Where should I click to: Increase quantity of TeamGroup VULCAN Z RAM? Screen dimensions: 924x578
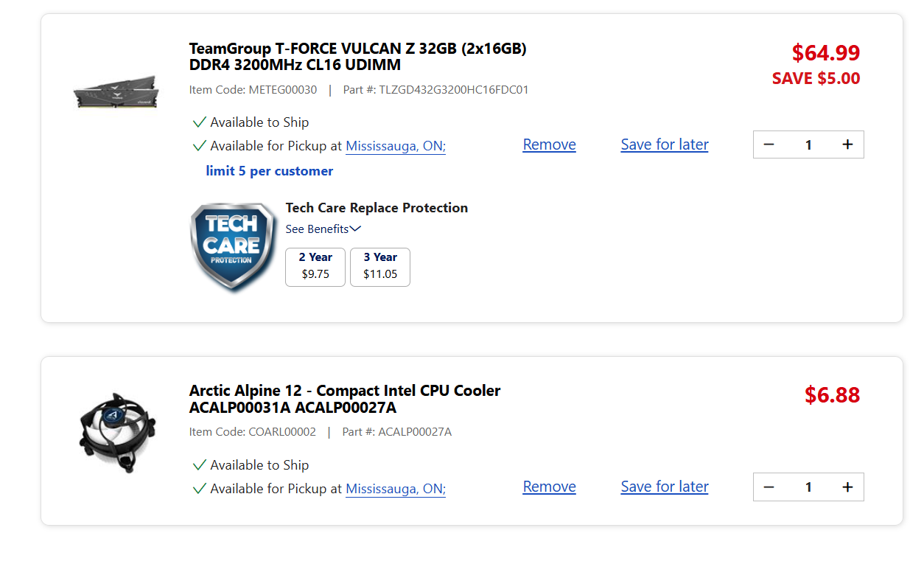[x=847, y=144]
